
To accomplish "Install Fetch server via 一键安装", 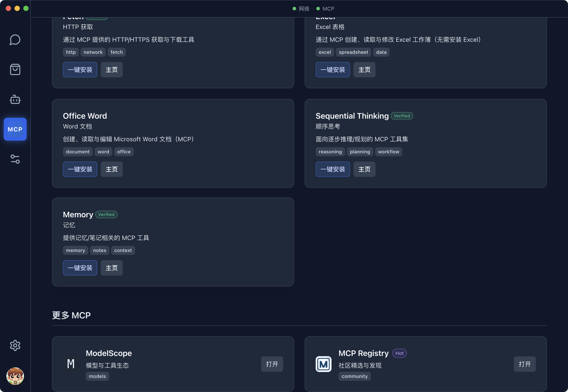I will (80, 70).
